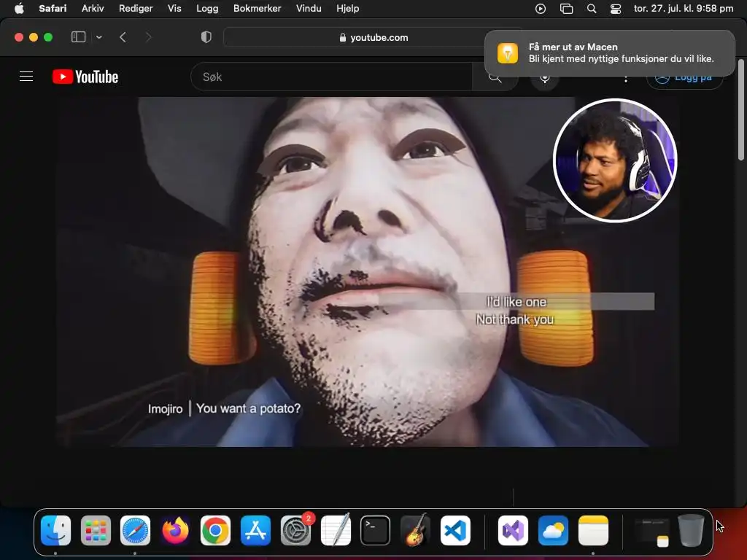Open the Weather app from the Dock
The image size is (747, 560).
point(553,530)
